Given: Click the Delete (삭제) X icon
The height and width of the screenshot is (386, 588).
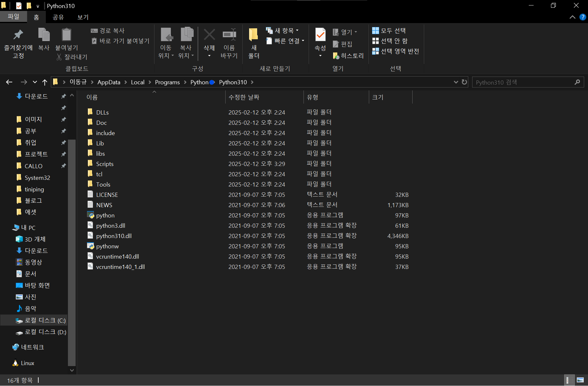Looking at the screenshot, I should [x=209, y=35].
